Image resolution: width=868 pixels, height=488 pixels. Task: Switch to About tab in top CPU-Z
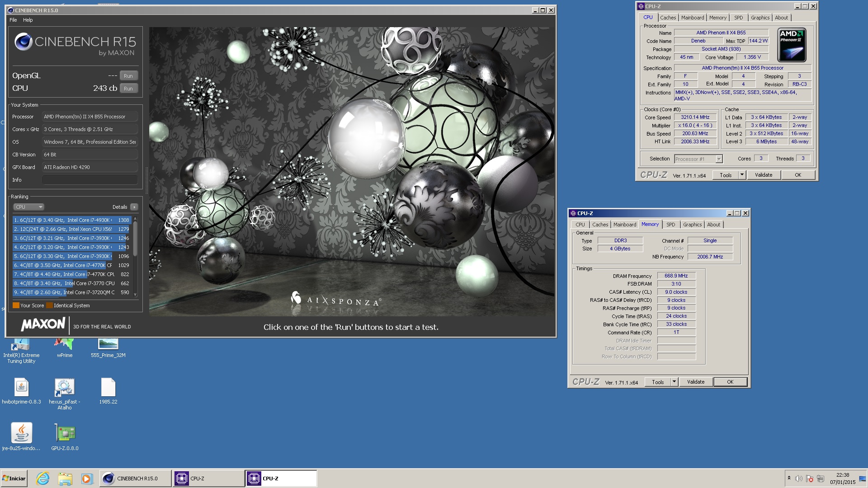781,18
